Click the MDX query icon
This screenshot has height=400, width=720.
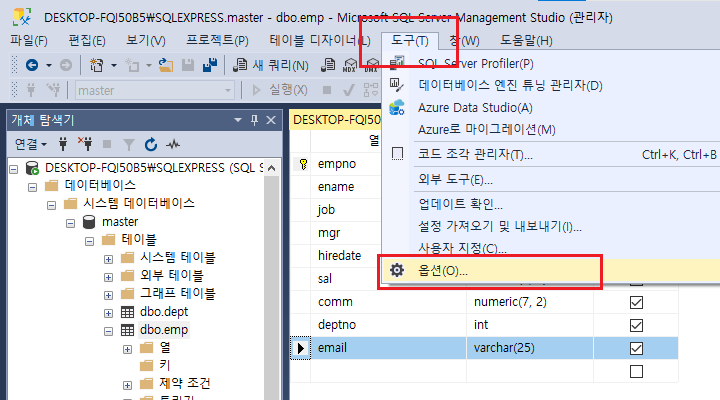click(350, 65)
